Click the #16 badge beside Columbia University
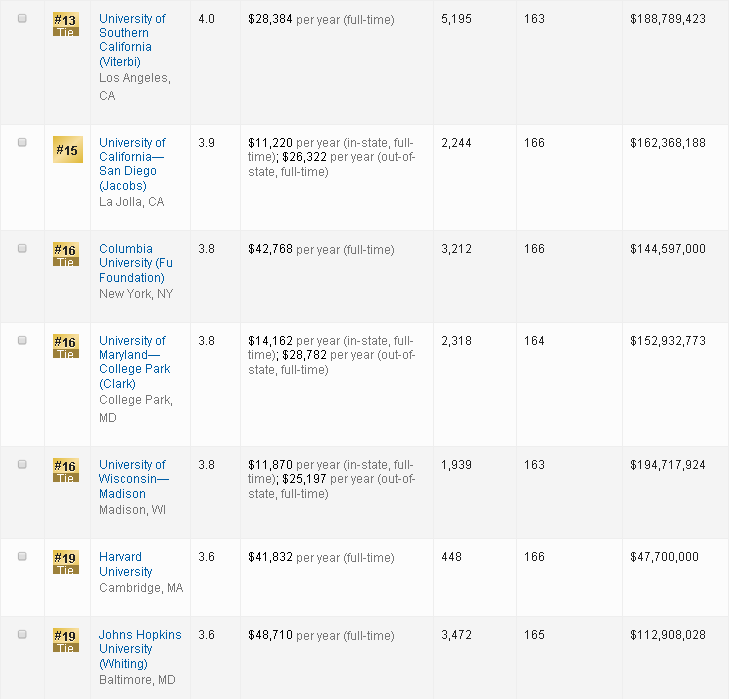Viewport: 729px width, 699px height. tap(65, 254)
